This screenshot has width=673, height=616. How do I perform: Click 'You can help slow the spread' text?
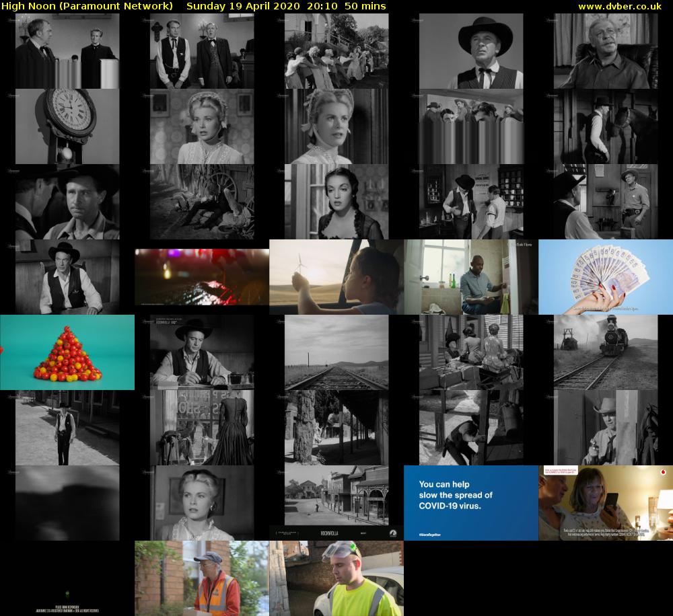[456, 495]
